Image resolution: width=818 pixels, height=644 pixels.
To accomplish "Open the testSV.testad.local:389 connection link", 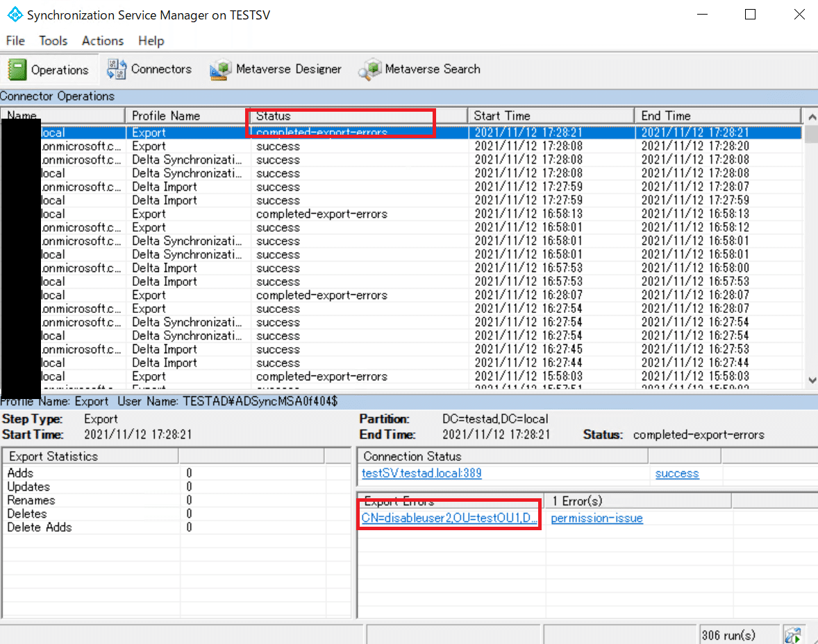I will coord(421,473).
